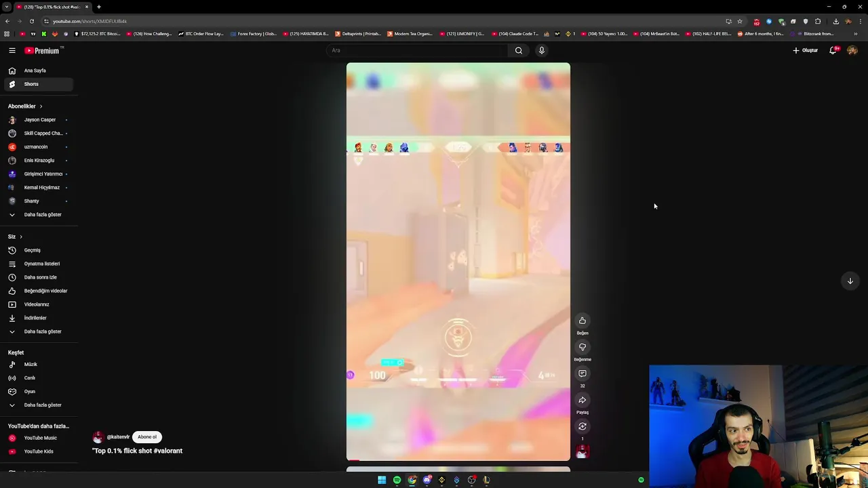Seek using the short's progress bar

point(458,460)
